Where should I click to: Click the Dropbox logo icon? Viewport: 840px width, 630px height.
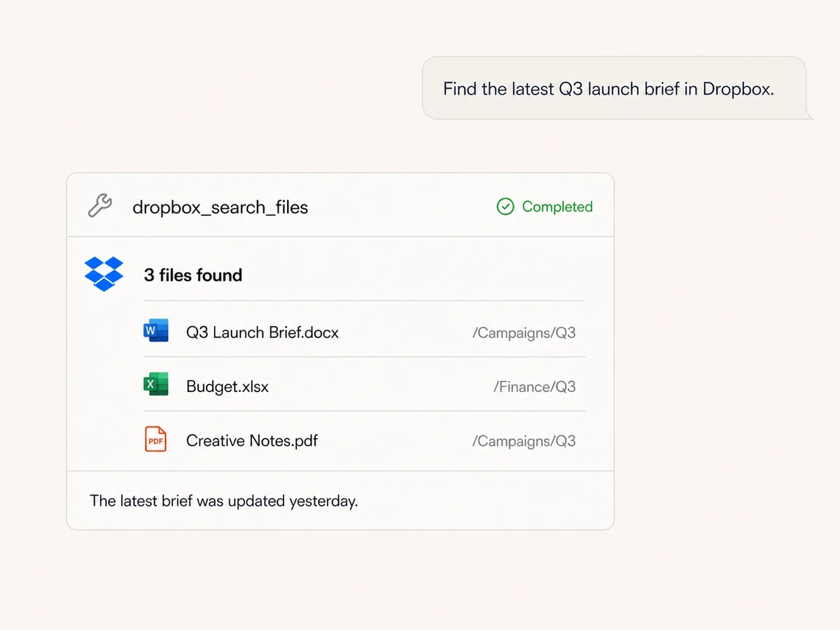click(104, 274)
